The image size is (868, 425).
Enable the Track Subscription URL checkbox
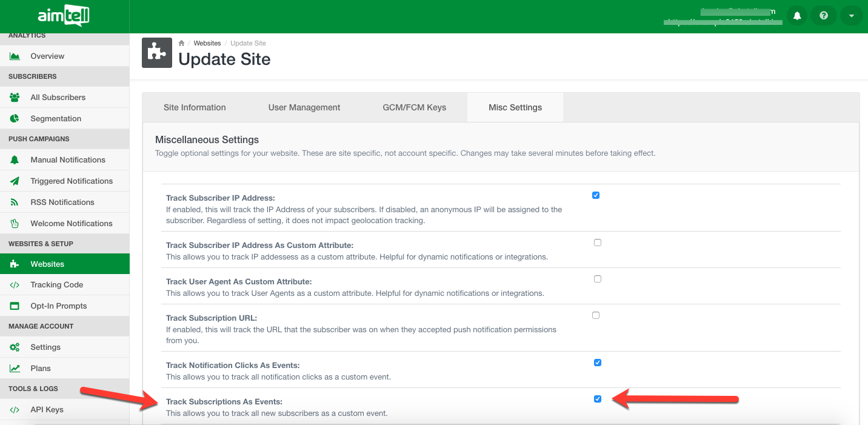596,315
